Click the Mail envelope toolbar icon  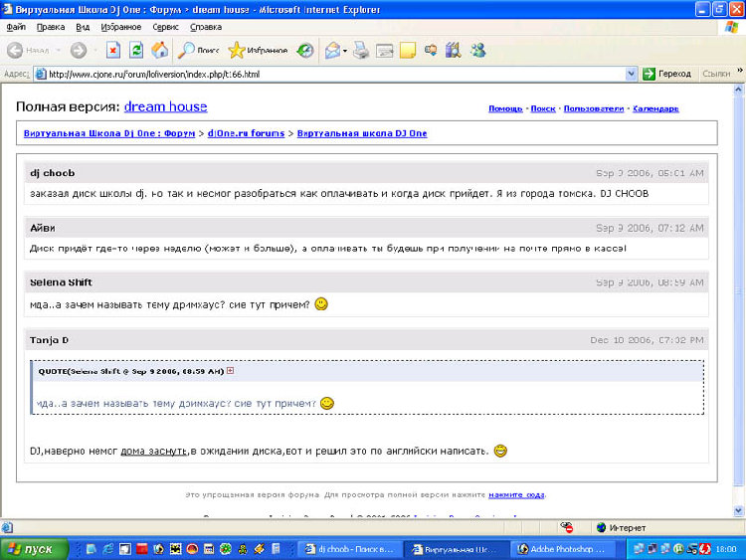[332, 50]
